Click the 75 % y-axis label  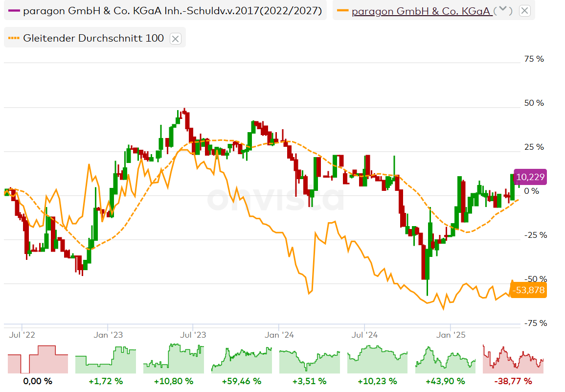(x=534, y=59)
